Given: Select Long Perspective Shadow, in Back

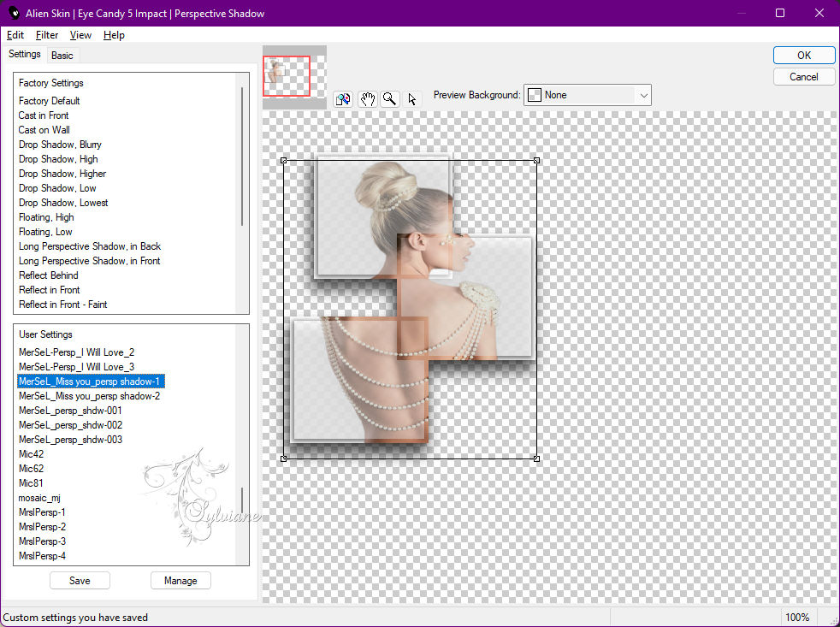Looking at the screenshot, I should coord(90,246).
